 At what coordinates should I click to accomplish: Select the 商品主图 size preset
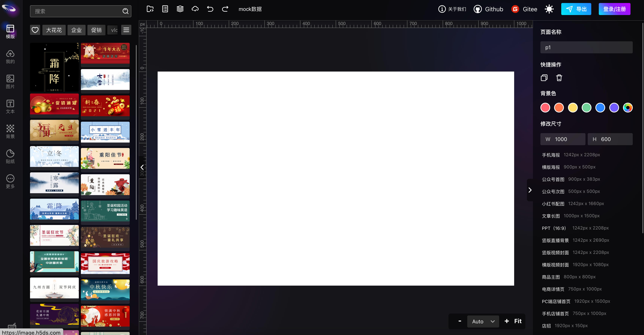click(569, 277)
